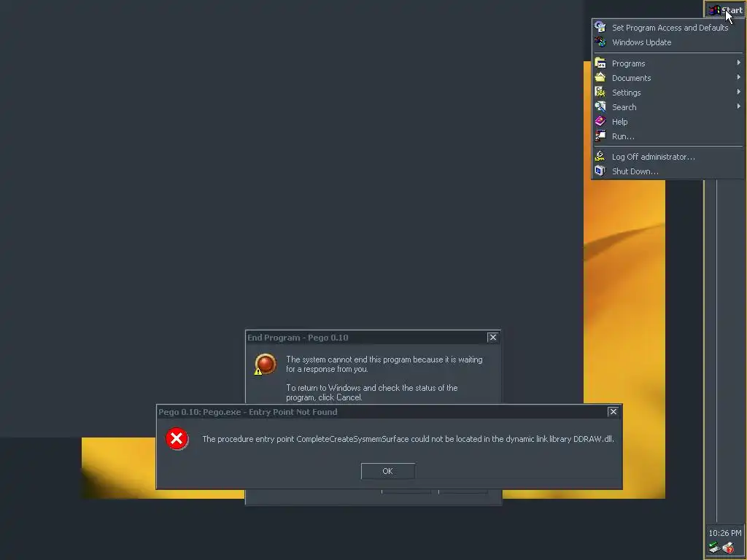Screen dimensions: 747x560
Task: Open the printer question-mark tray icon
Action: (729, 548)
